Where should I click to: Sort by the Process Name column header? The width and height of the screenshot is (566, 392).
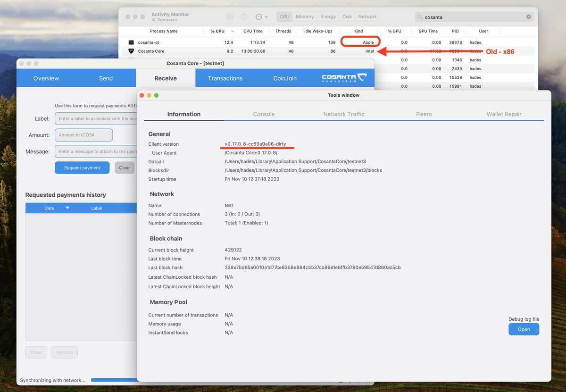[x=164, y=31]
